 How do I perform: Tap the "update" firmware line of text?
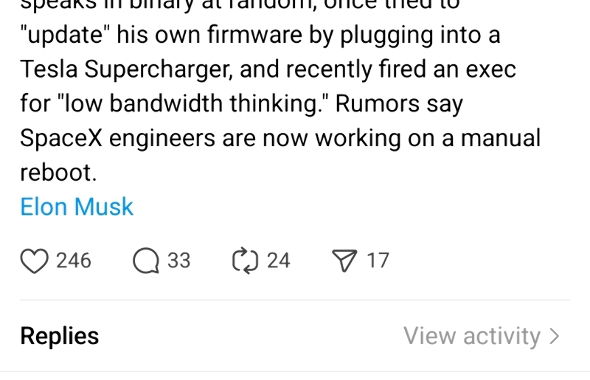pyautogui.click(x=260, y=35)
